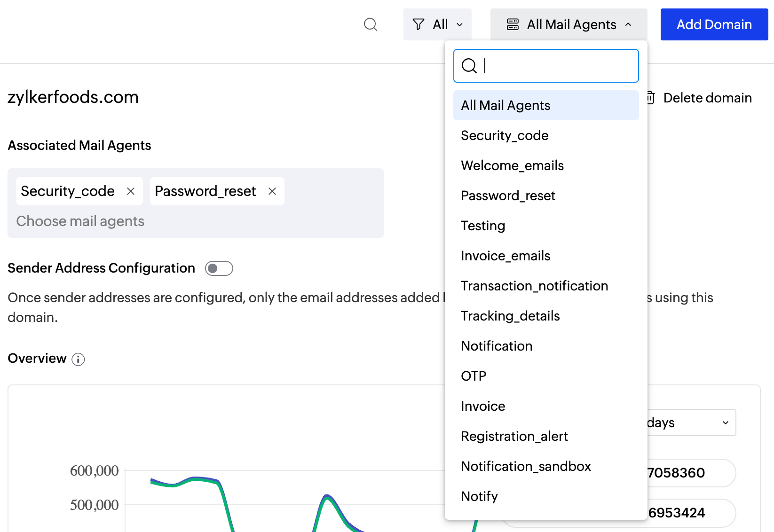Click the search icon inside the dropdown search box

[469, 66]
